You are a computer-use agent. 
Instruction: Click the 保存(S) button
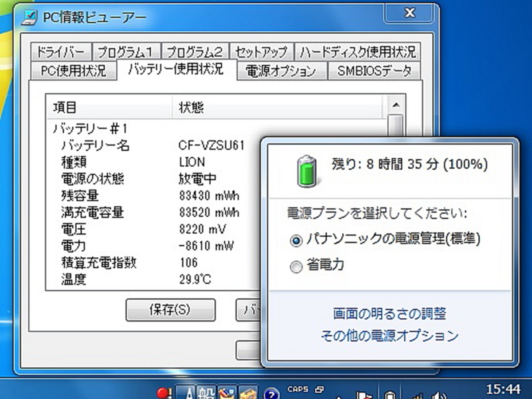click(170, 310)
